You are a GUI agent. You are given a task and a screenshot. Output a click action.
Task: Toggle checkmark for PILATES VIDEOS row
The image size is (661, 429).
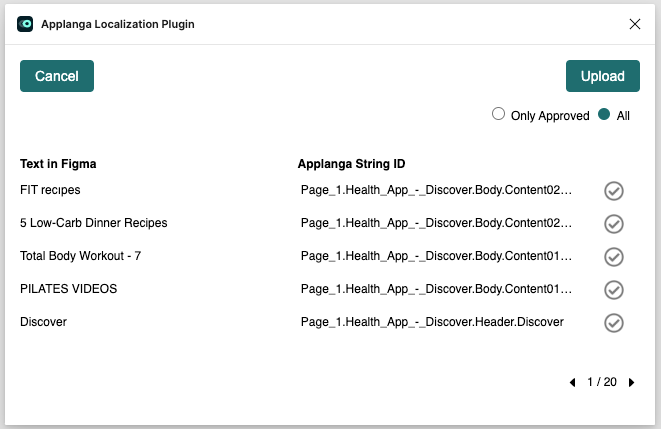click(613, 290)
